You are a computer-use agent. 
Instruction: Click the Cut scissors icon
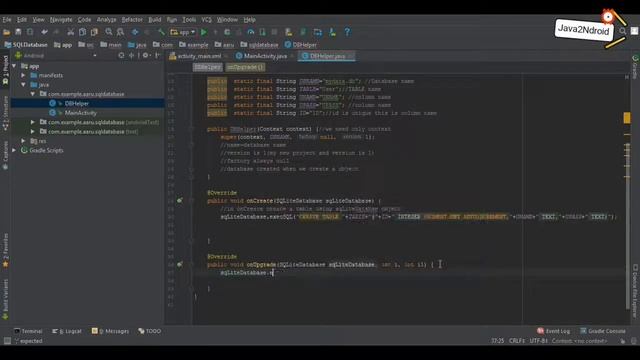pos(71,32)
